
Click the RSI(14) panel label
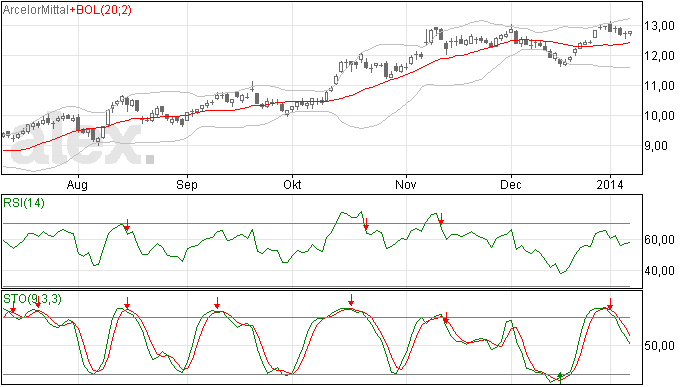[x=24, y=203]
